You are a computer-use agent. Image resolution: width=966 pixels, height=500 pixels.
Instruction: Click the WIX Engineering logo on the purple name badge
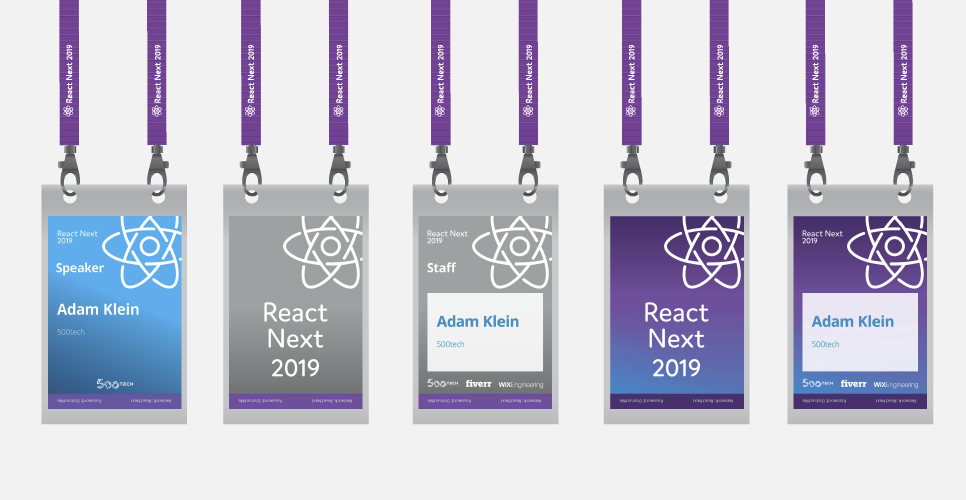(896, 385)
